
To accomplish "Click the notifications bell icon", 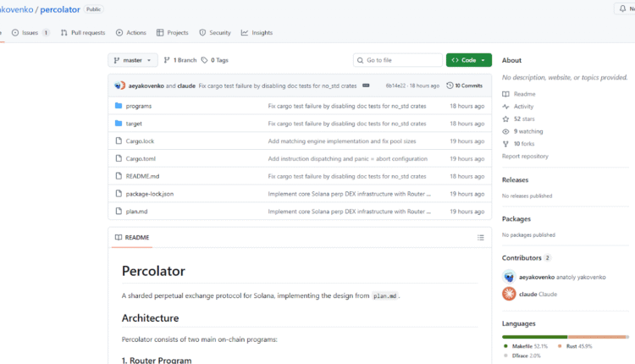I will 621,8.
